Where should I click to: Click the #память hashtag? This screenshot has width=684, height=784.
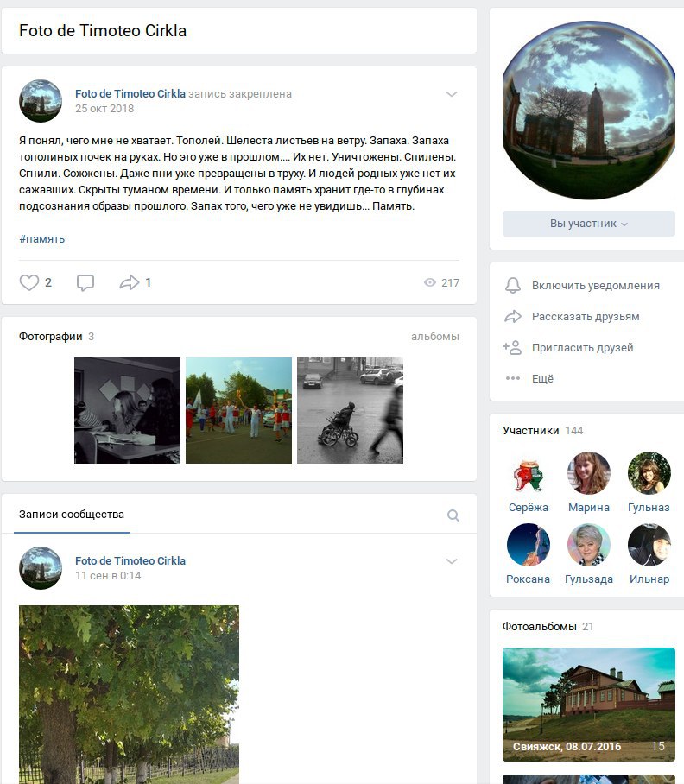42,239
